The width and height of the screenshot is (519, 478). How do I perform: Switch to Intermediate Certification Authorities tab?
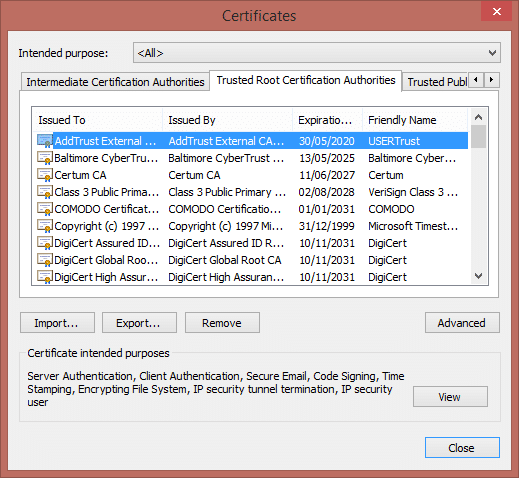tap(115, 82)
